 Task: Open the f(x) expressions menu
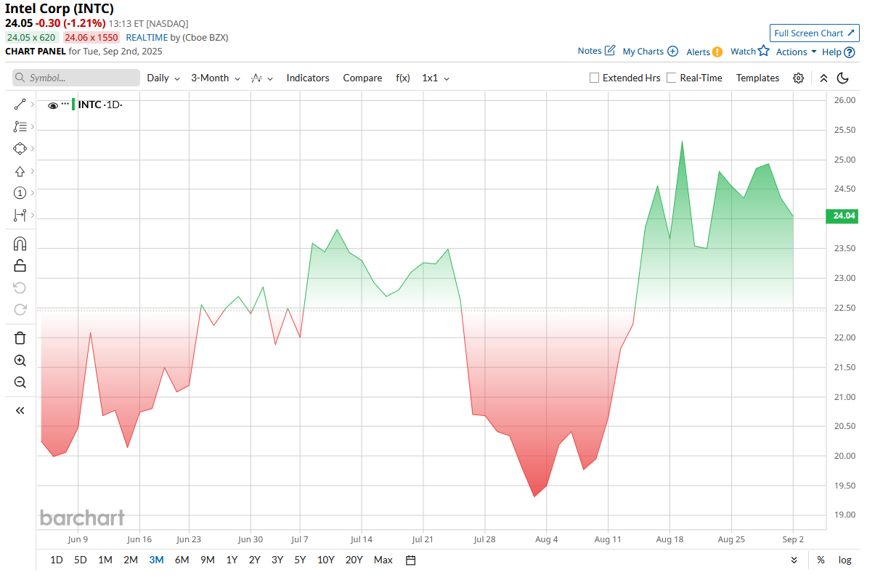pos(403,78)
